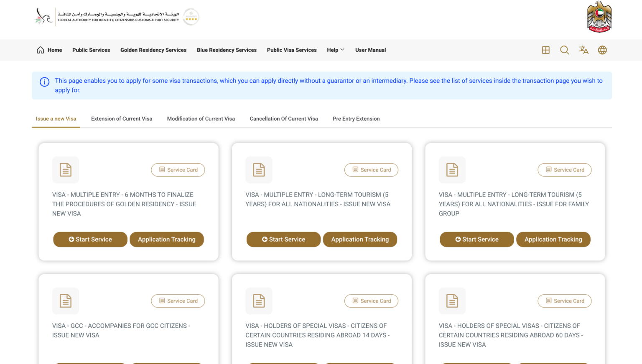Click document icon on GCC Accompanies card
The width and height of the screenshot is (642, 364).
pos(66,301)
